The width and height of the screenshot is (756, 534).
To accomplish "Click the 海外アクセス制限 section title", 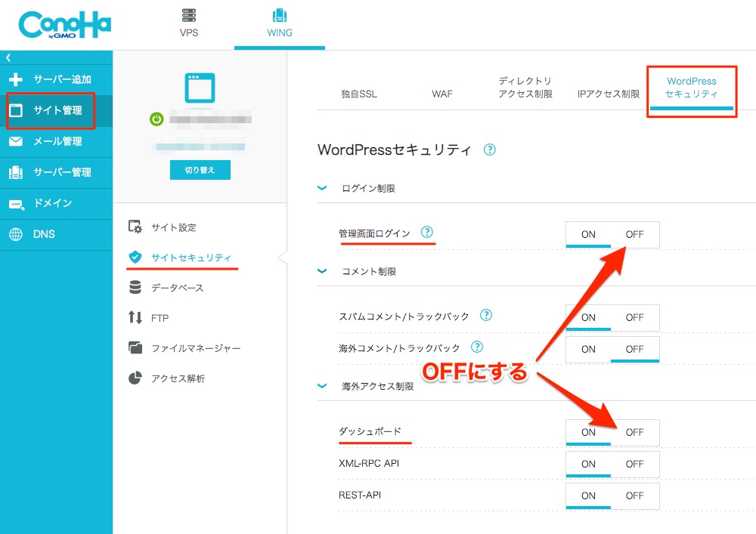I will click(x=377, y=386).
